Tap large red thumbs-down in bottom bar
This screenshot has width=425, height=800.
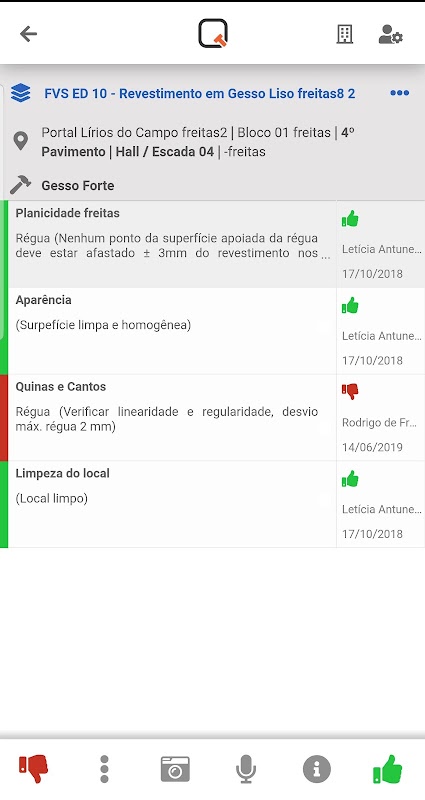coord(34,768)
